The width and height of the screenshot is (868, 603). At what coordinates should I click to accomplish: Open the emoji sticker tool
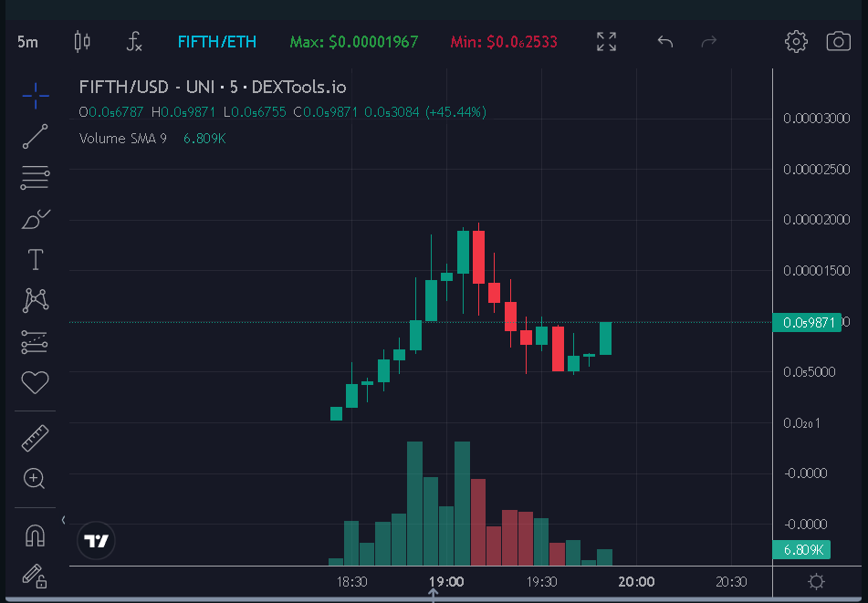point(35,382)
